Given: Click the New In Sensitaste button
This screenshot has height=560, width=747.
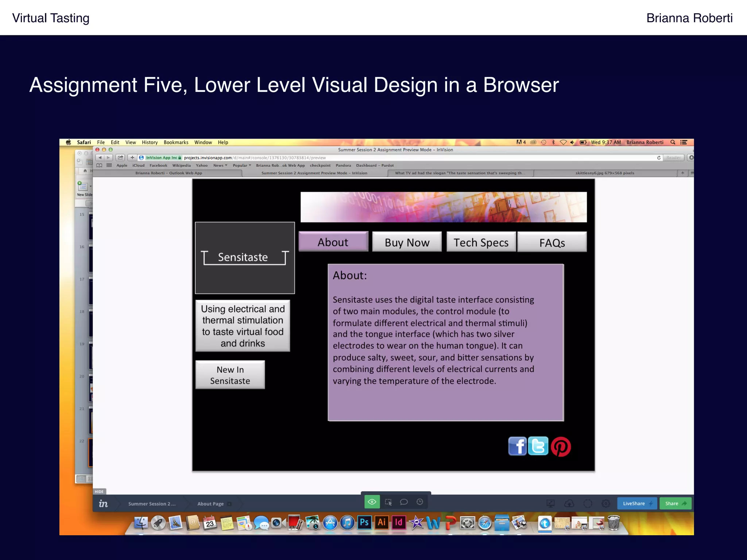Looking at the screenshot, I should 230,375.
